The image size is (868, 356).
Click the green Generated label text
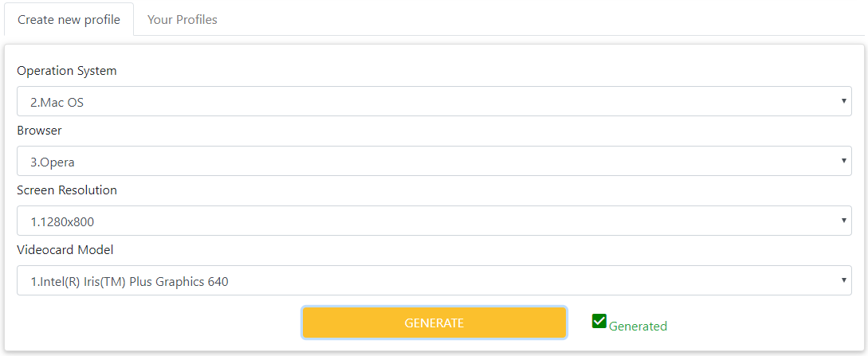(638, 326)
